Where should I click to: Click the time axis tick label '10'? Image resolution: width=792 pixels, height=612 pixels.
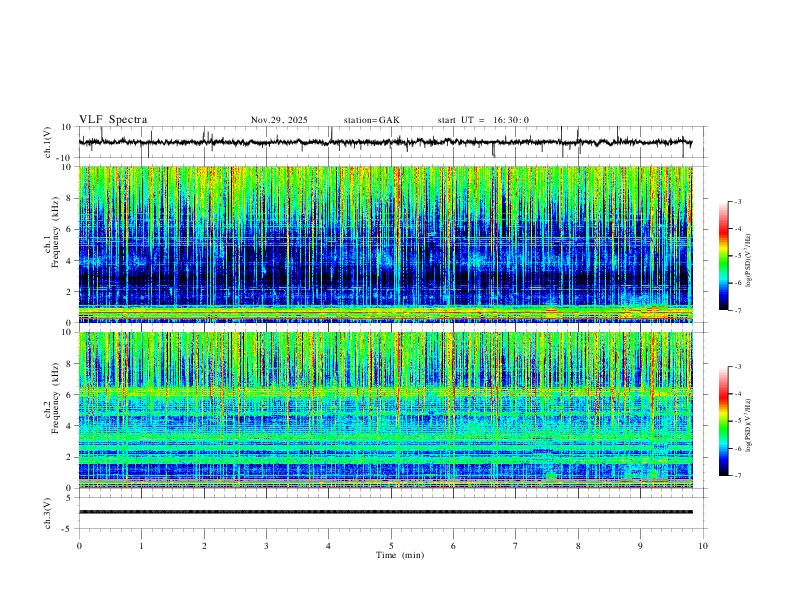coord(703,546)
